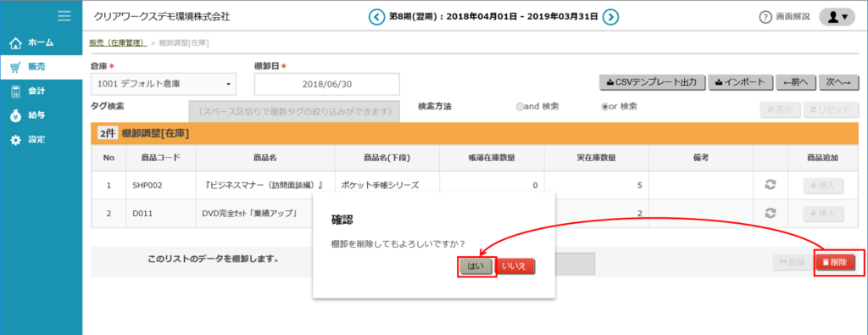Screen dimensions: 868x335
Task: Cancel deletion with いいえ button
Action: pyautogui.click(x=515, y=266)
